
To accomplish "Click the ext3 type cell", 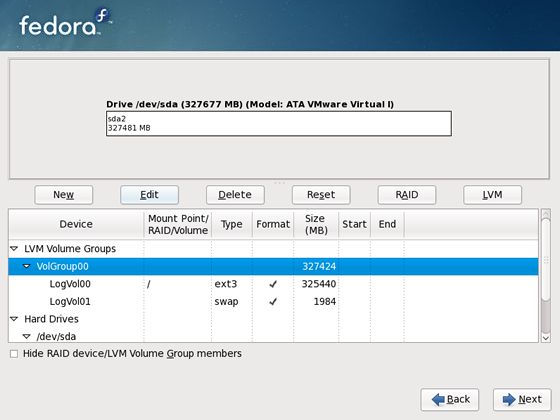I will [226, 284].
